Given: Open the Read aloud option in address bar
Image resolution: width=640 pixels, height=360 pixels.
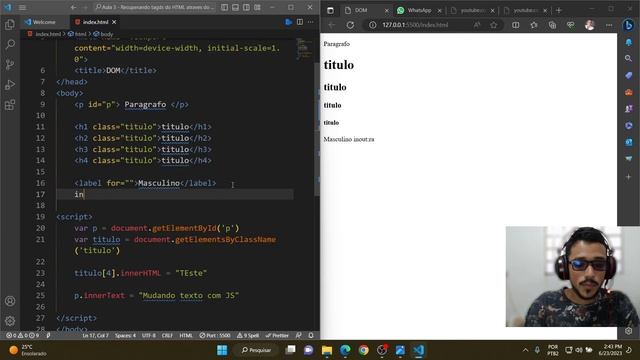Looking at the screenshot, I should coord(477,25).
